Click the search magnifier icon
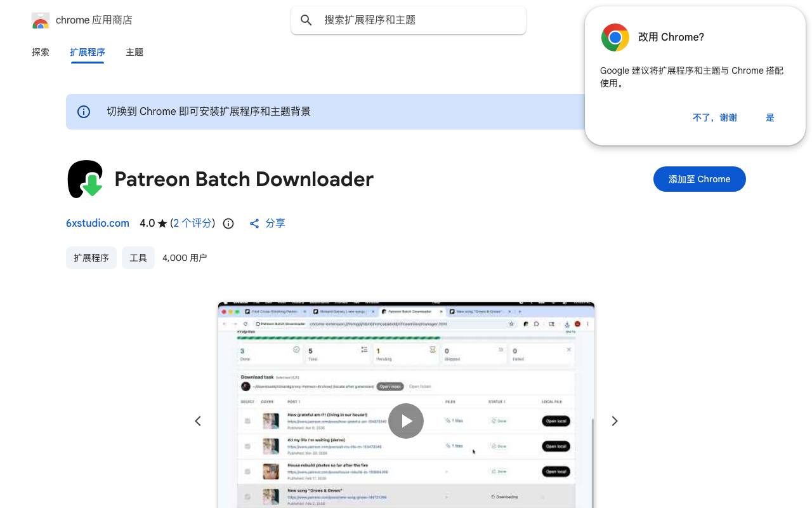 [x=306, y=20]
